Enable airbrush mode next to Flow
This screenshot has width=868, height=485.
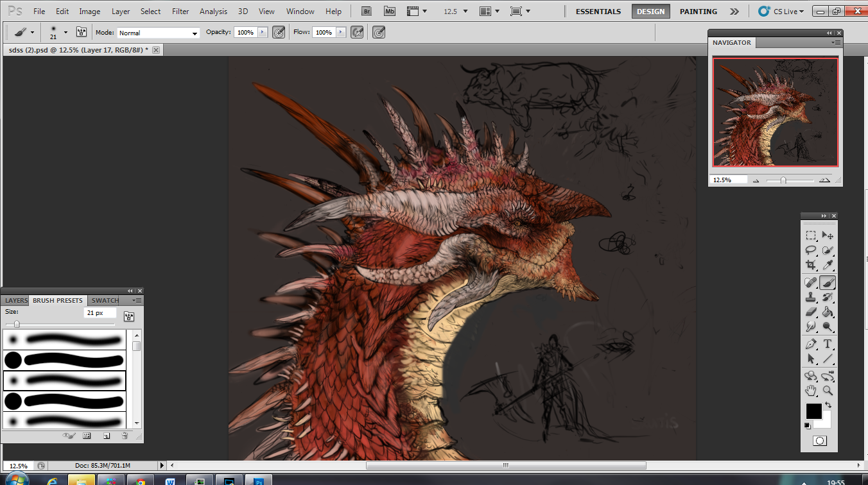(358, 32)
